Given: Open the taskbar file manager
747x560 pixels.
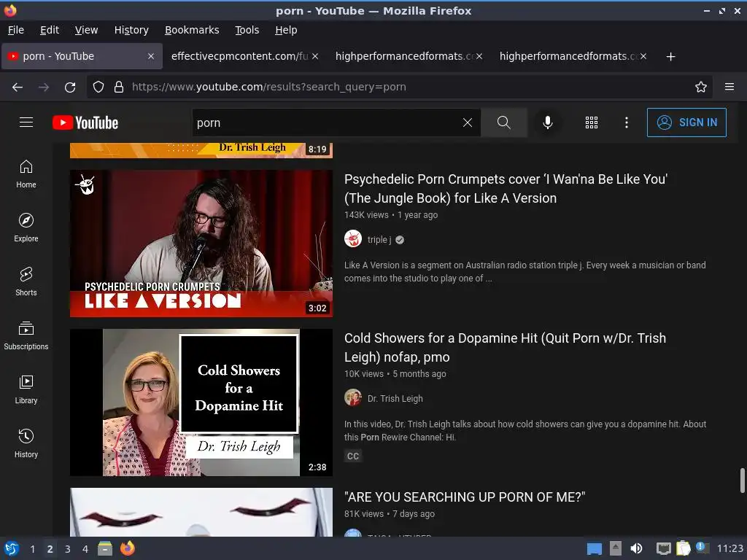Looking at the screenshot, I should [x=105, y=548].
